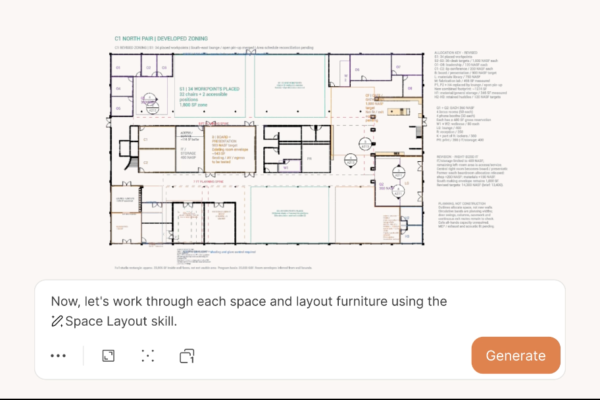Click the "B | BOARD + PRESENTATION" room label

coord(222,139)
